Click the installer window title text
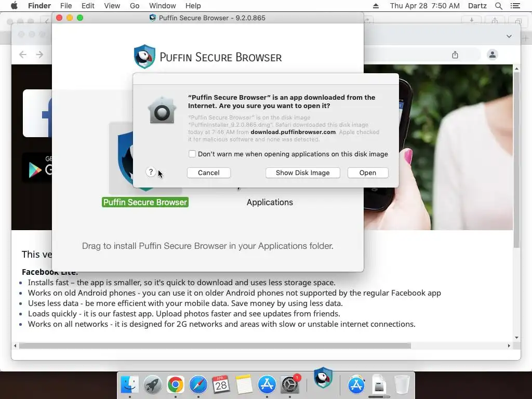 tap(212, 18)
